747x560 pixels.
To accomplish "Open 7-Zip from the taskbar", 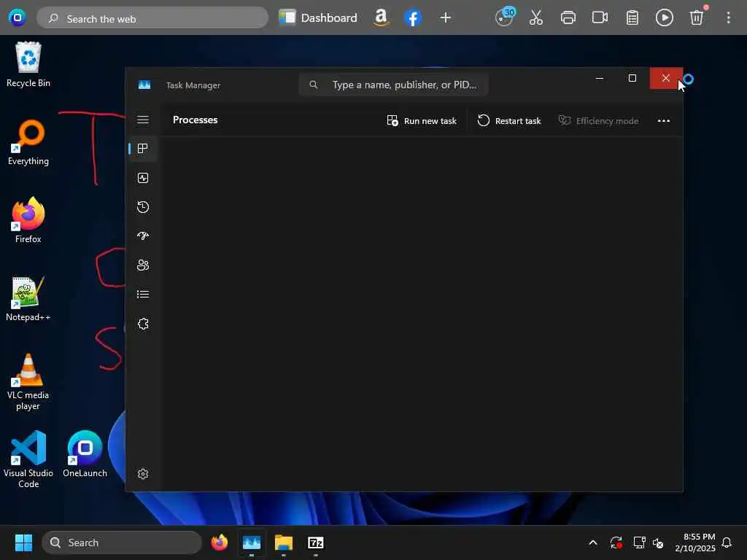I will coord(316,542).
